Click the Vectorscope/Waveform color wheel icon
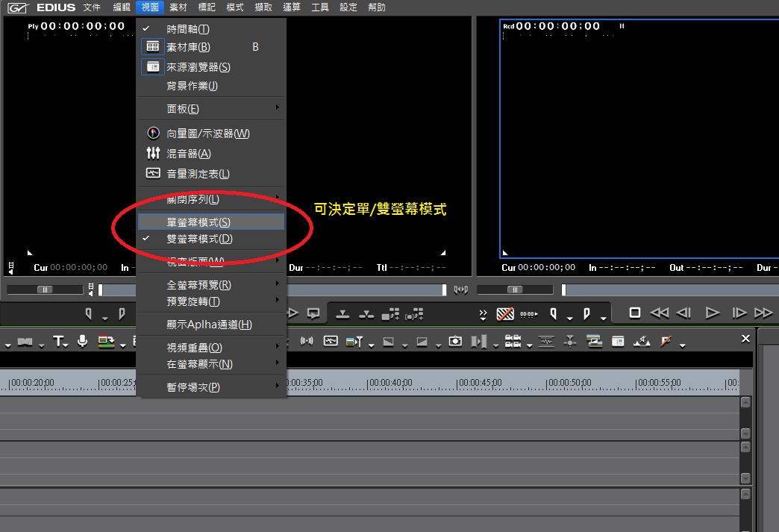The image size is (779, 532). pyautogui.click(x=153, y=134)
